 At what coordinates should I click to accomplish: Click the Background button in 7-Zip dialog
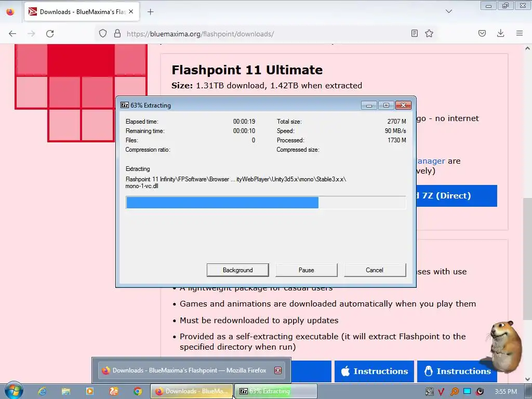pyautogui.click(x=238, y=270)
